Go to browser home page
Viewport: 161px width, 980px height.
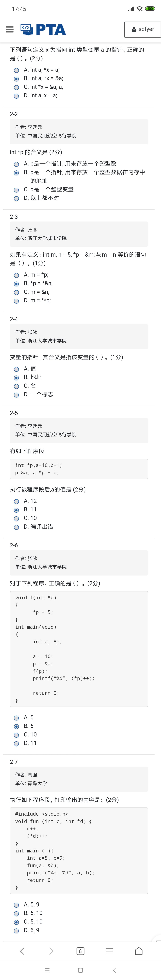click(139, 951)
